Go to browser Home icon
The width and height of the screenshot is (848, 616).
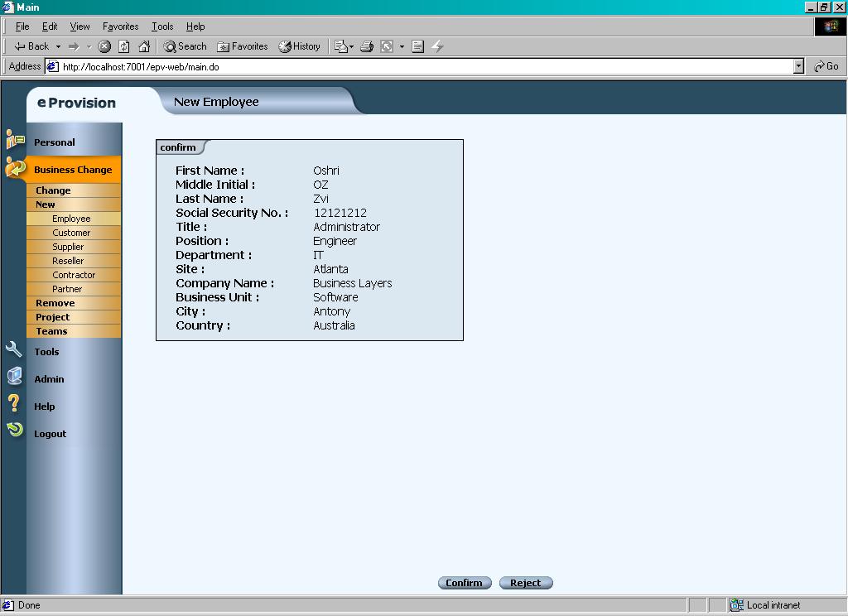click(x=144, y=46)
